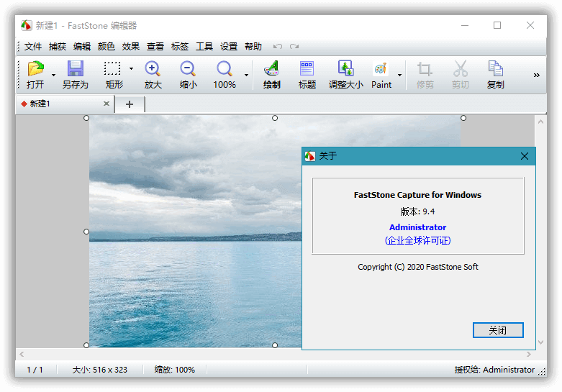Click the 另存为 (Save As) floppy icon
Viewport: 562px width, 392px height.
(75, 70)
